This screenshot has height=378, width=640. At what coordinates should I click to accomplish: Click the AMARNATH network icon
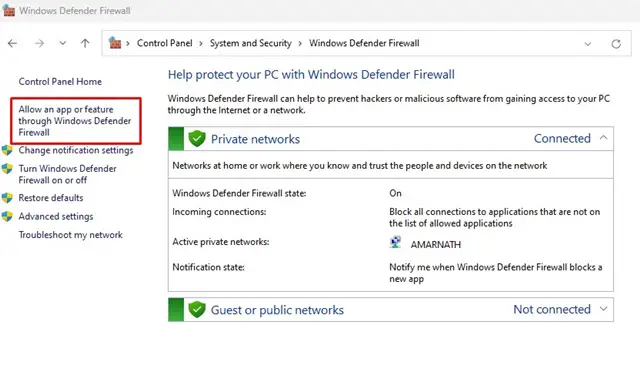[395, 242]
